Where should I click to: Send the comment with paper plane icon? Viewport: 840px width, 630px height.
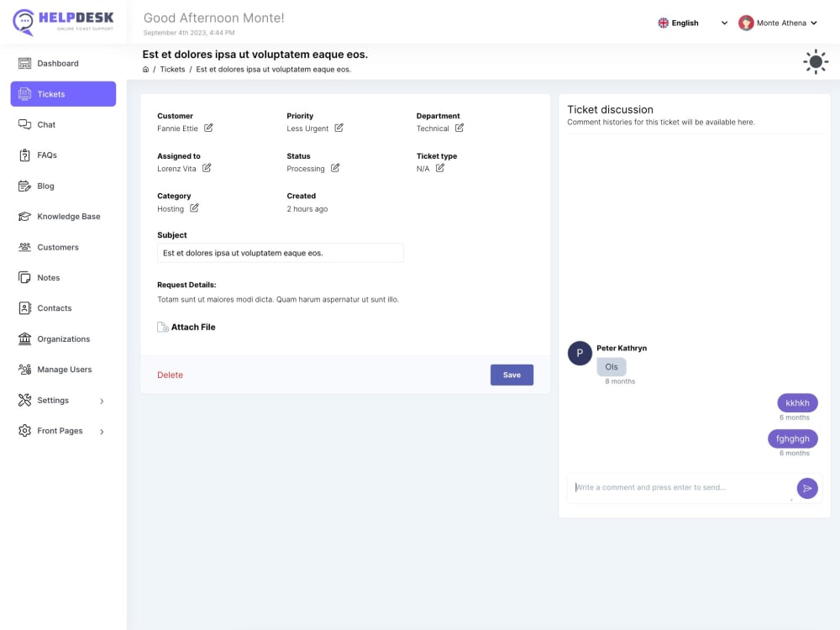click(806, 488)
